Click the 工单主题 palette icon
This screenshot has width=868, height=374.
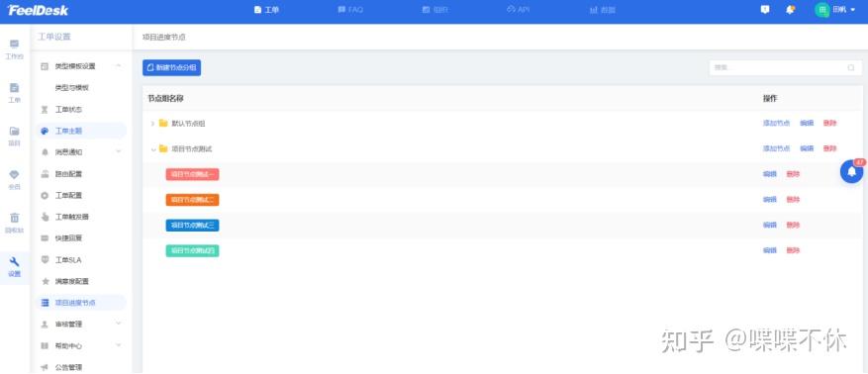coord(45,132)
